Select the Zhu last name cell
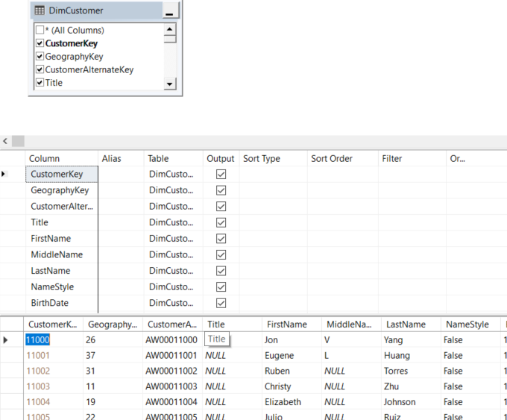Image resolution: width=507 pixels, height=420 pixels. coord(411,386)
